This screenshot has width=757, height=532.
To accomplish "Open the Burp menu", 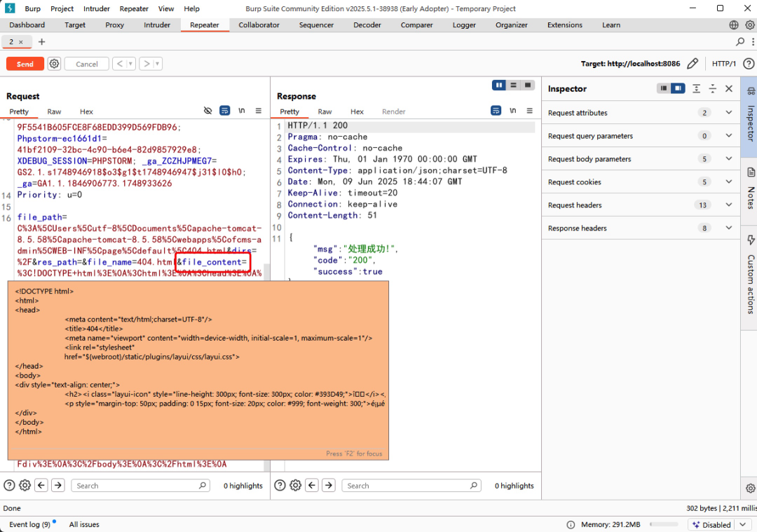I will pos(33,8).
